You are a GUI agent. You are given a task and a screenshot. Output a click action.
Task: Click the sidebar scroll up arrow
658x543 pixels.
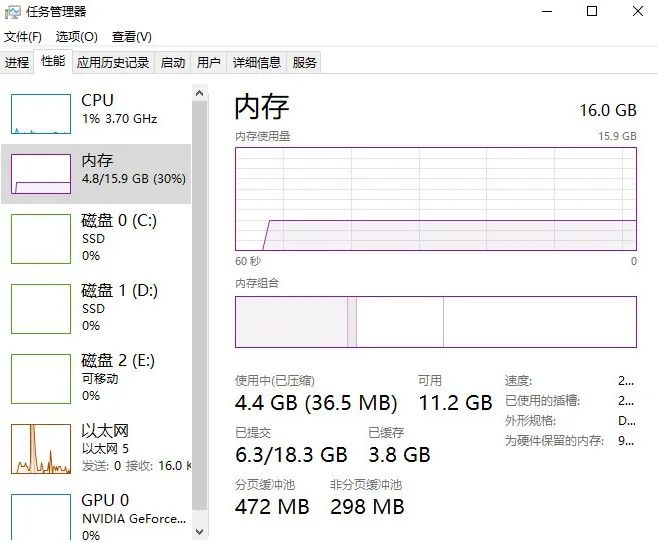click(200, 93)
